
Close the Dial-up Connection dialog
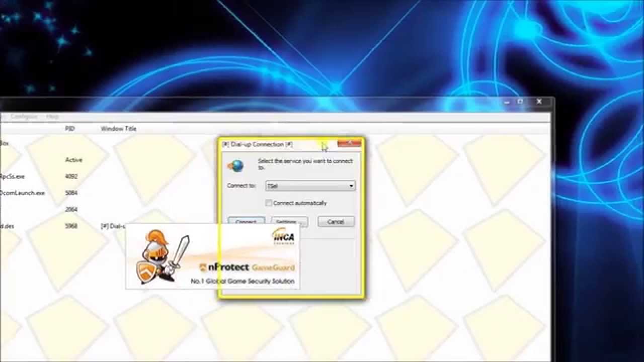point(349,143)
